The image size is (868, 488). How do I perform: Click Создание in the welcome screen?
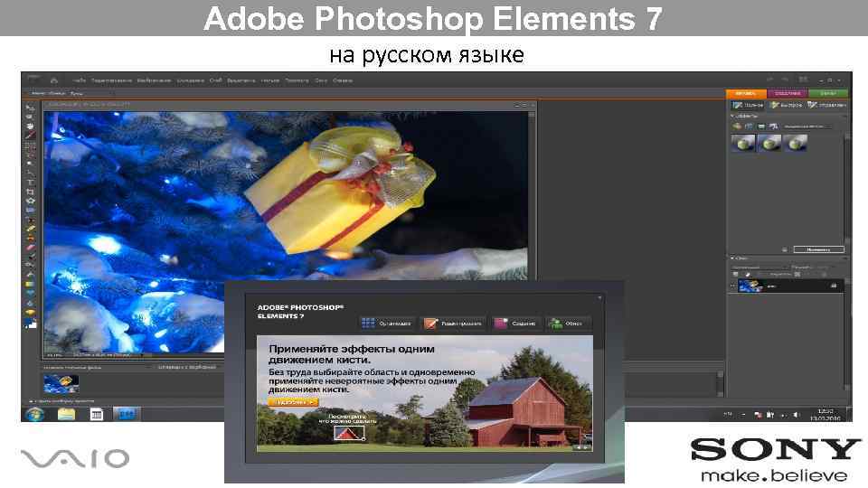(x=515, y=324)
